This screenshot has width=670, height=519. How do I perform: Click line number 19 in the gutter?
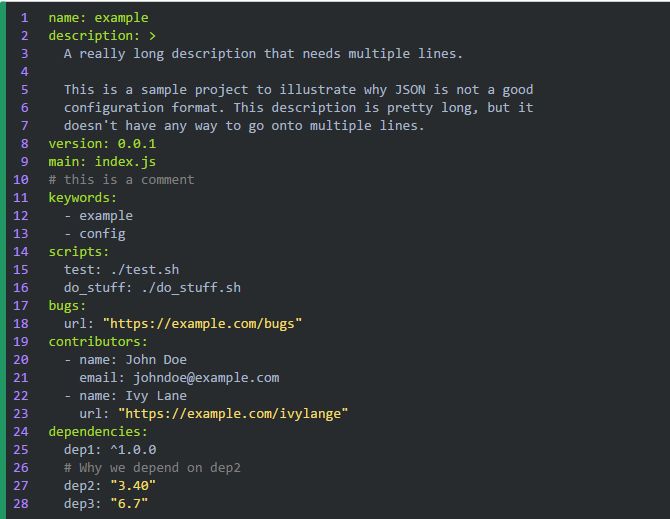point(21,341)
